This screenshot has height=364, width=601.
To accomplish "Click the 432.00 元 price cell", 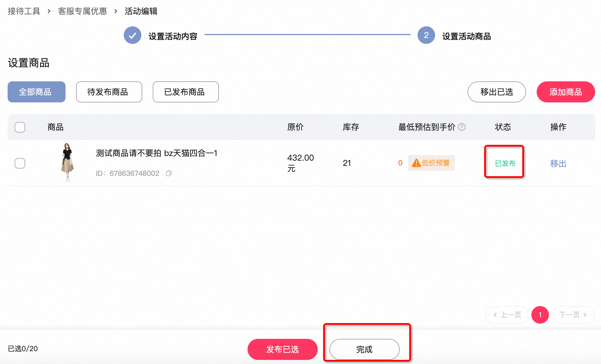I will pos(300,163).
